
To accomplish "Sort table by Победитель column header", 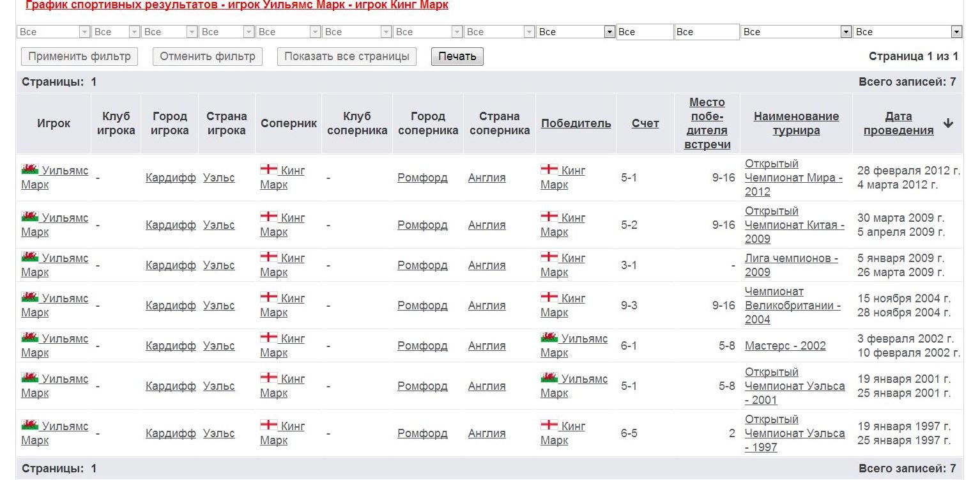I will pos(576,124).
